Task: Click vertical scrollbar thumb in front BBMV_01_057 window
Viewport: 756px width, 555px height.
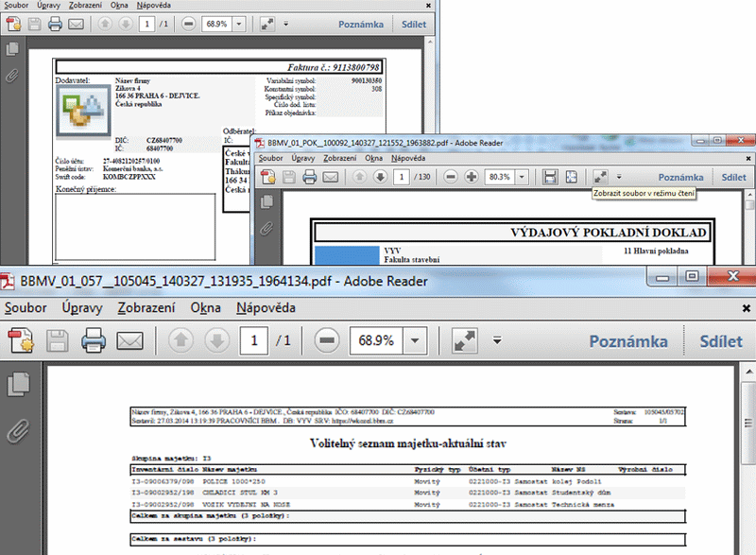Action: point(748,424)
